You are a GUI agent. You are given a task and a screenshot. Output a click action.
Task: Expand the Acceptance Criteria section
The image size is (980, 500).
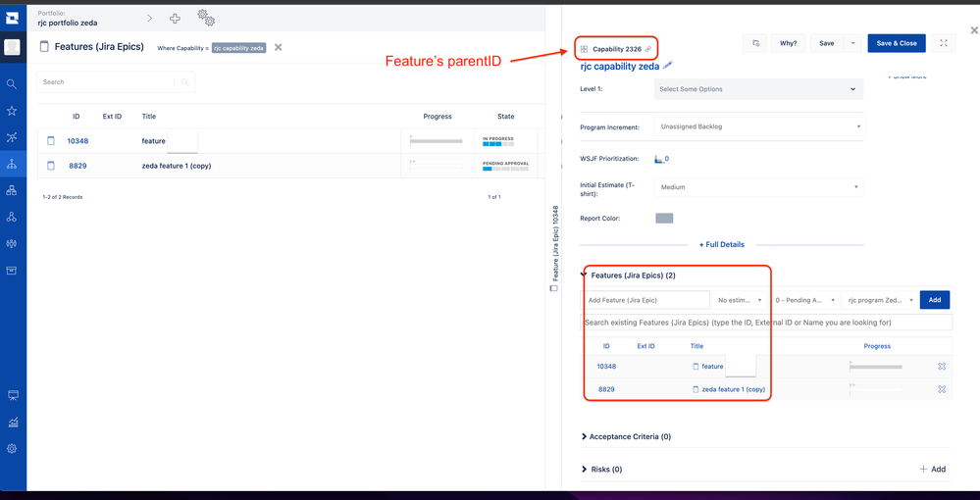pyautogui.click(x=585, y=436)
